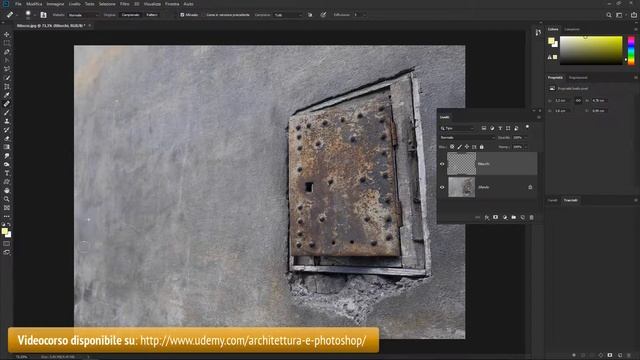Select the Healing Brush tool in the toolbox

pyautogui.click(x=7, y=104)
